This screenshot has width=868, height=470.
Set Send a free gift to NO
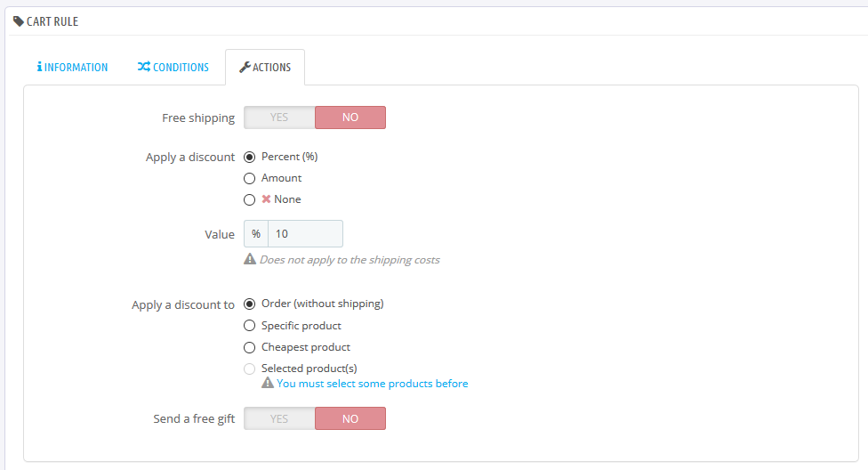pyautogui.click(x=350, y=418)
